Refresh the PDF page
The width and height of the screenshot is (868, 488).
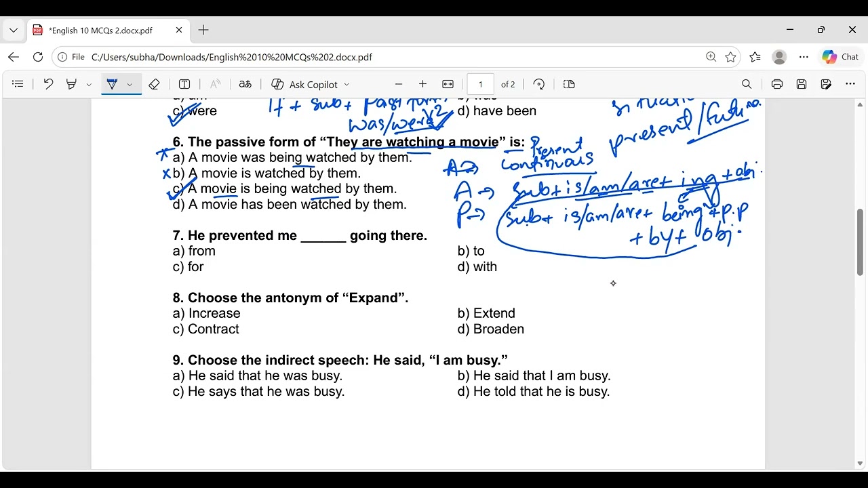point(38,57)
